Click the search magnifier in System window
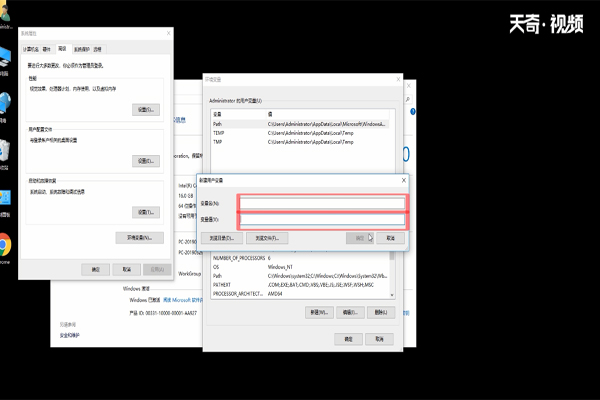The image size is (600, 400). point(408,100)
